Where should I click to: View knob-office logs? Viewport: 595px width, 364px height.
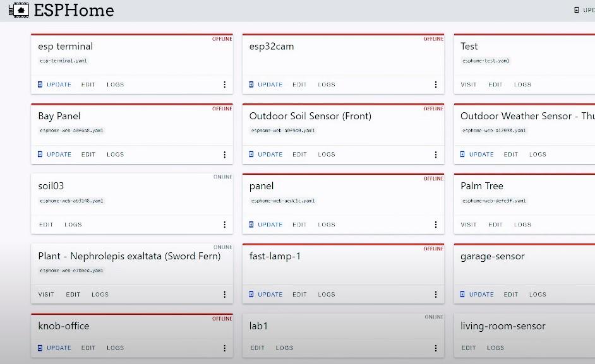[116, 348]
